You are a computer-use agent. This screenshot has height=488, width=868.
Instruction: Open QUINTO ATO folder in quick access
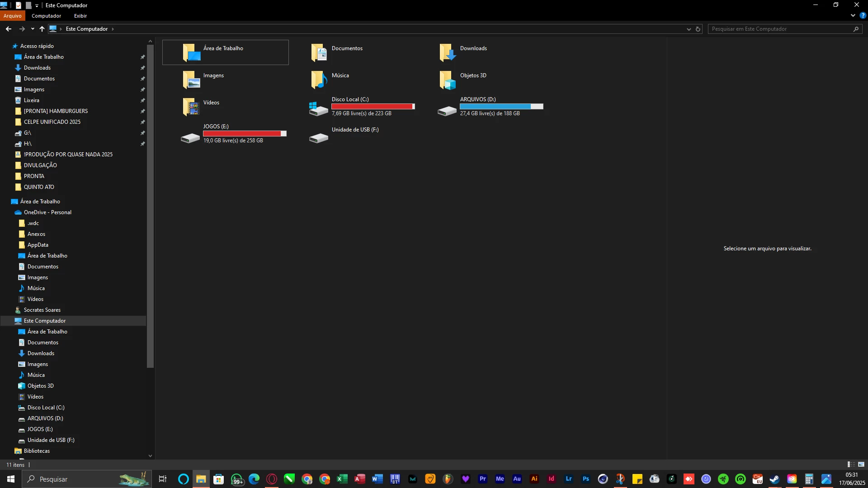pos(39,187)
